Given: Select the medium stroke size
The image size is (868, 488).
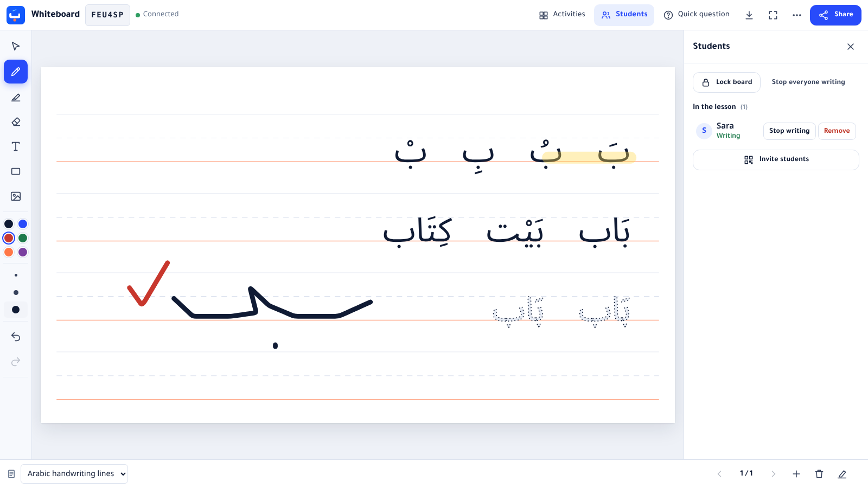Looking at the screenshot, I should coord(16,293).
